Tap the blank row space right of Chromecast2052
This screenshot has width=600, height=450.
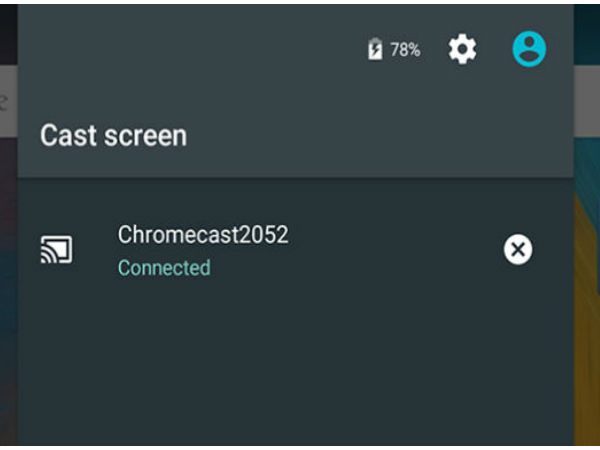(394, 249)
